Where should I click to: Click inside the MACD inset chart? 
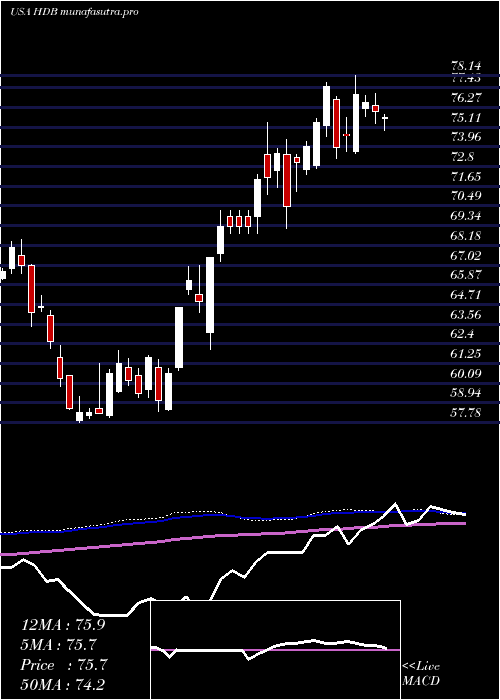(275, 650)
